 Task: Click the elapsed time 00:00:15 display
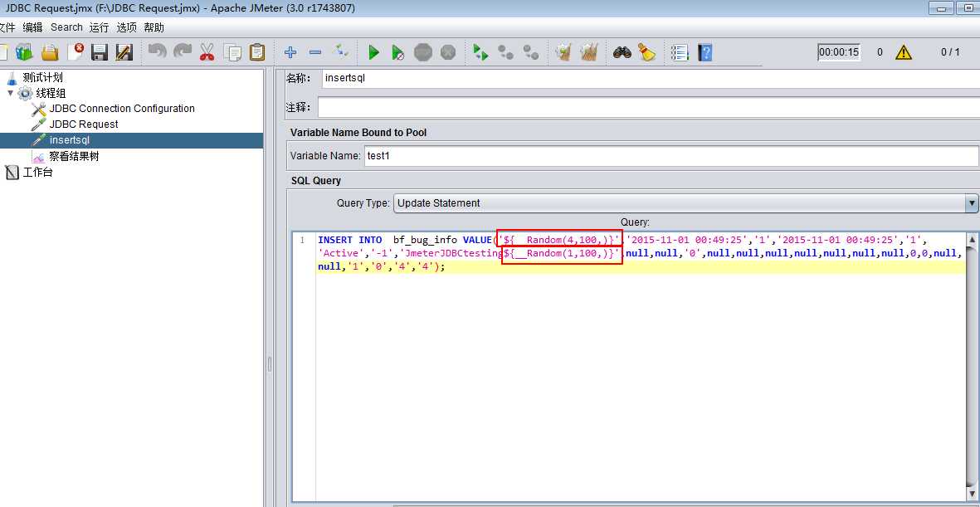(839, 52)
